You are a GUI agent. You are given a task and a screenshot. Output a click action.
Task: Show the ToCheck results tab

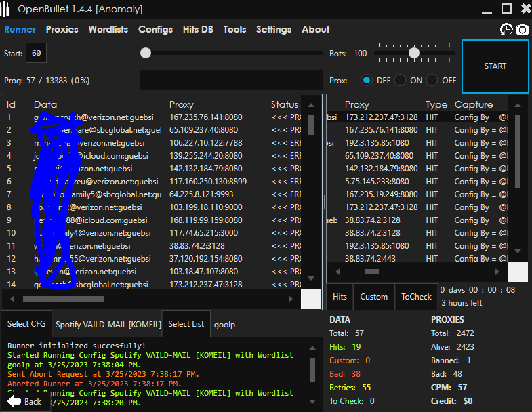pyautogui.click(x=416, y=297)
